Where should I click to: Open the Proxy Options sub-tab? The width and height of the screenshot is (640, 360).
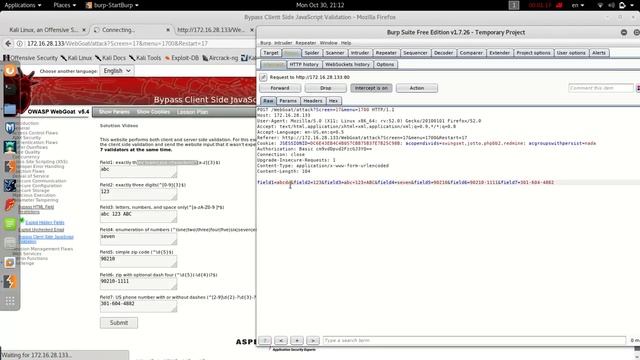click(385, 64)
